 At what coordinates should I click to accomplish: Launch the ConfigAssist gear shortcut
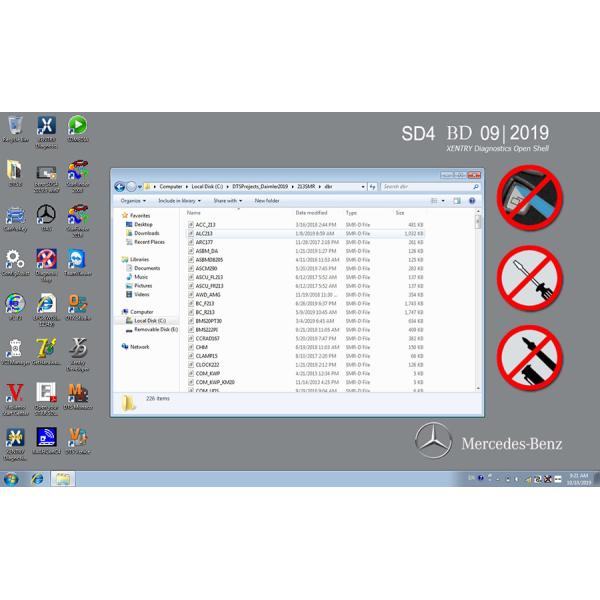[15, 260]
